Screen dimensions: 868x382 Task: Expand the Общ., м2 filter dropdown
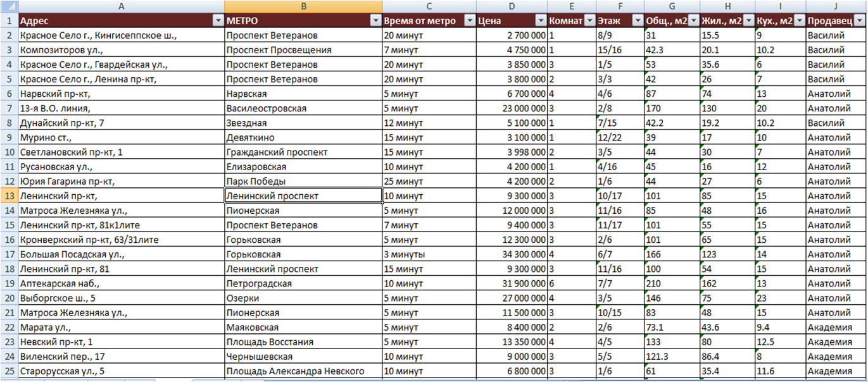[693, 21]
